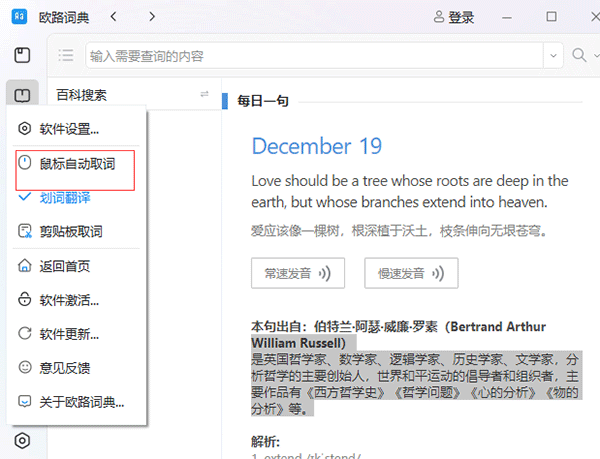Click the list icon left of search box
The image size is (600, 459).
point(66,55)
